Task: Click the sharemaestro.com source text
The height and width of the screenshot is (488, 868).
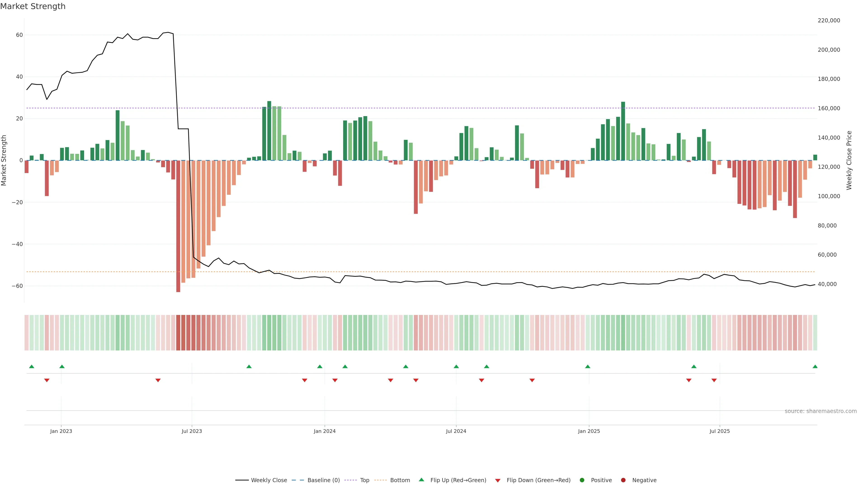Action: coord(821,411)
